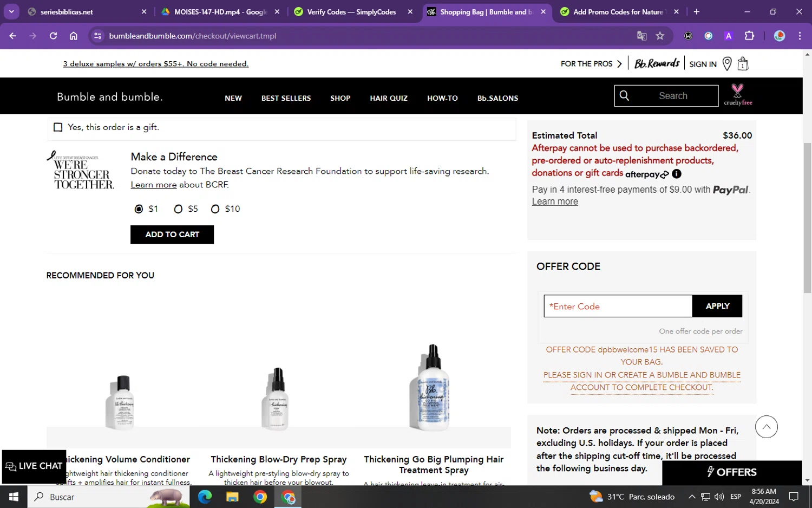812x508 pixels.
Task: Open LIVE CHAT
Action: (34, 466)
